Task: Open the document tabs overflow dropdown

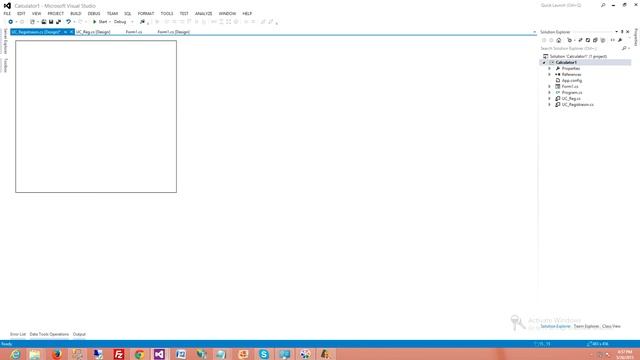Action: (534, 32)
